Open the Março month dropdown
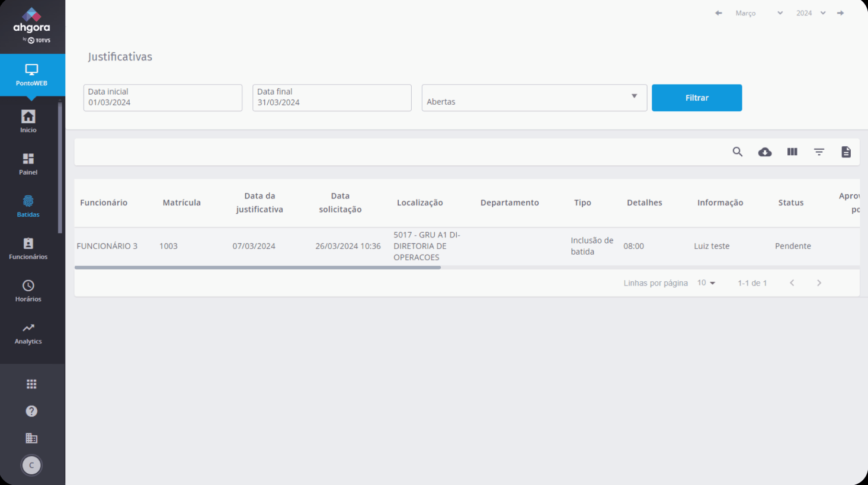This screenshot has height=485, width=868. [759, 13]
